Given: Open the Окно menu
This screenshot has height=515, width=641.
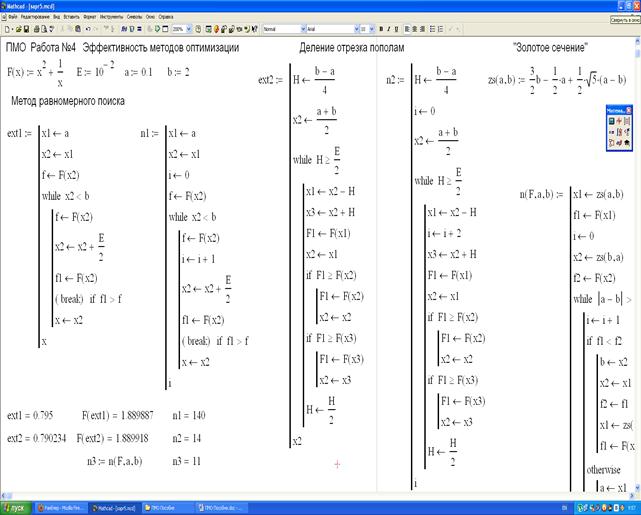Looking at the screenshot, I should pos(150,17).
